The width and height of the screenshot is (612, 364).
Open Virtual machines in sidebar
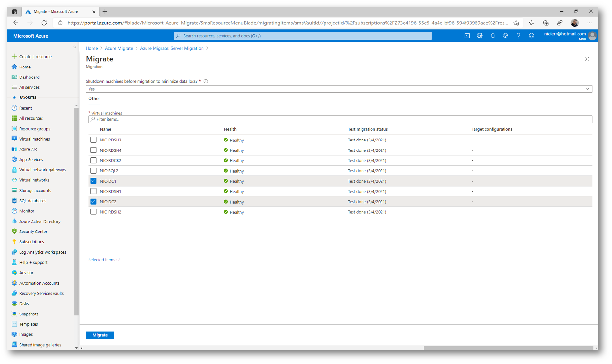coord(34,139)
